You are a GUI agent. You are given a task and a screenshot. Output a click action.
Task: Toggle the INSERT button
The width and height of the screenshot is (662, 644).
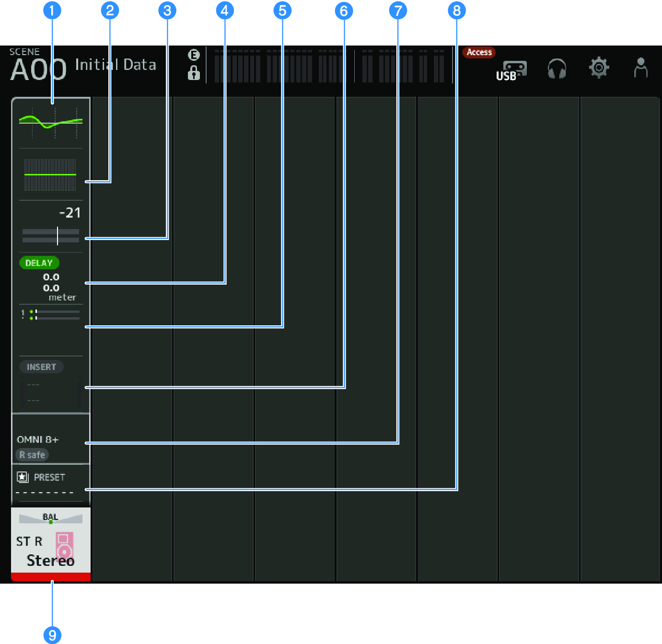[x=41, y=367]
